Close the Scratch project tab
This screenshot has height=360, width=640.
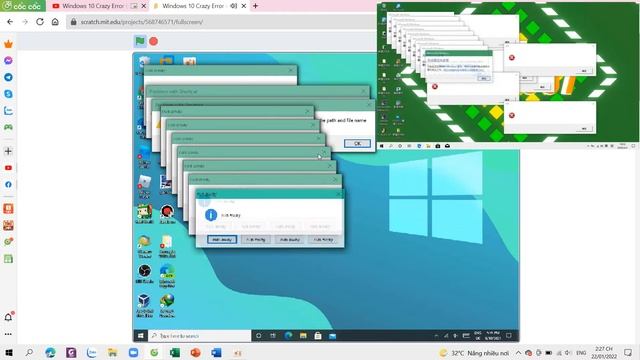(244, 6)
